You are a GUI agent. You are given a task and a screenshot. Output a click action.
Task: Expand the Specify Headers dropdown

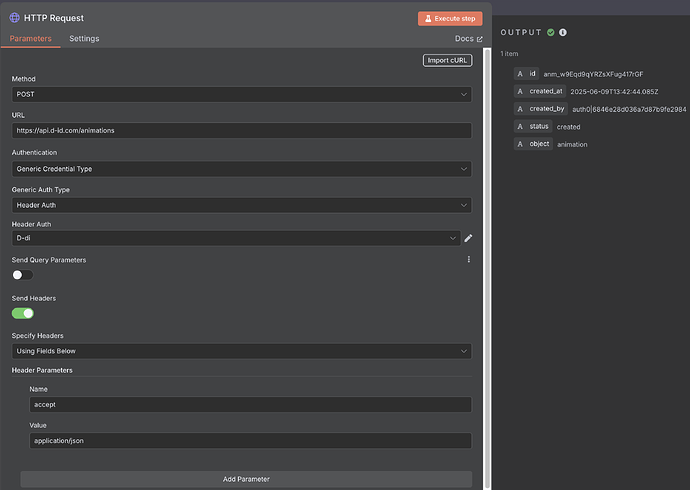tap(242, 351)
